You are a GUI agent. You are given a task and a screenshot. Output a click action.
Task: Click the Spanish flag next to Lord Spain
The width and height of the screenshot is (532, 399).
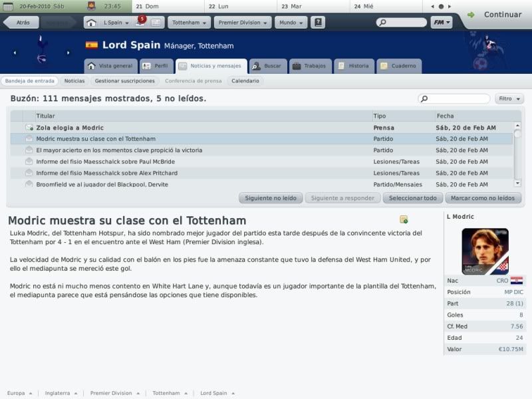click(92, 45)
